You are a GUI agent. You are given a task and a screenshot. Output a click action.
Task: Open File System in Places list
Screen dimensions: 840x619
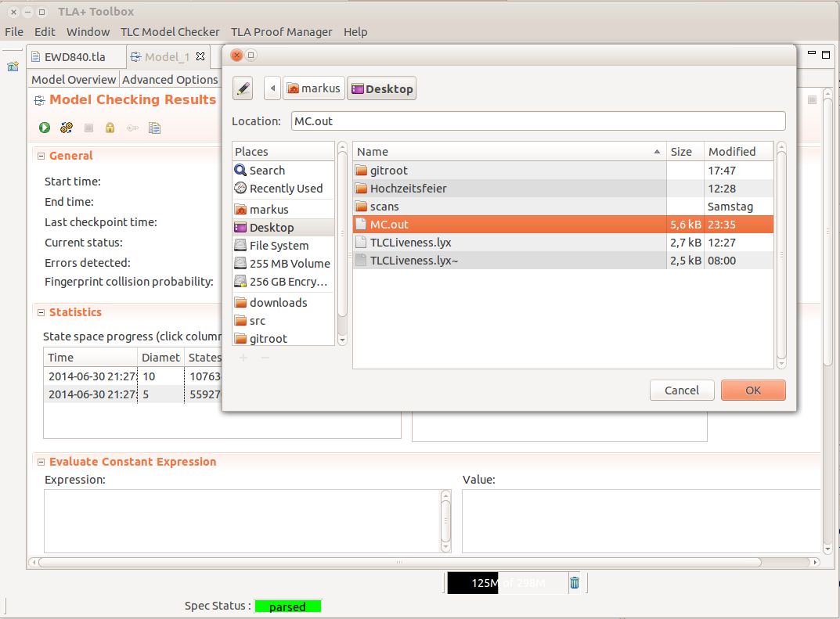click(279, 246)
